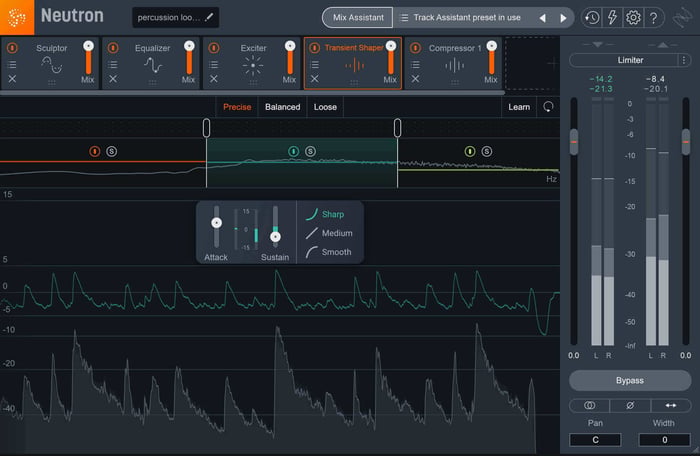Remove the Sculptor module
This screenshot has width=700, height=456.
[12, 79]
